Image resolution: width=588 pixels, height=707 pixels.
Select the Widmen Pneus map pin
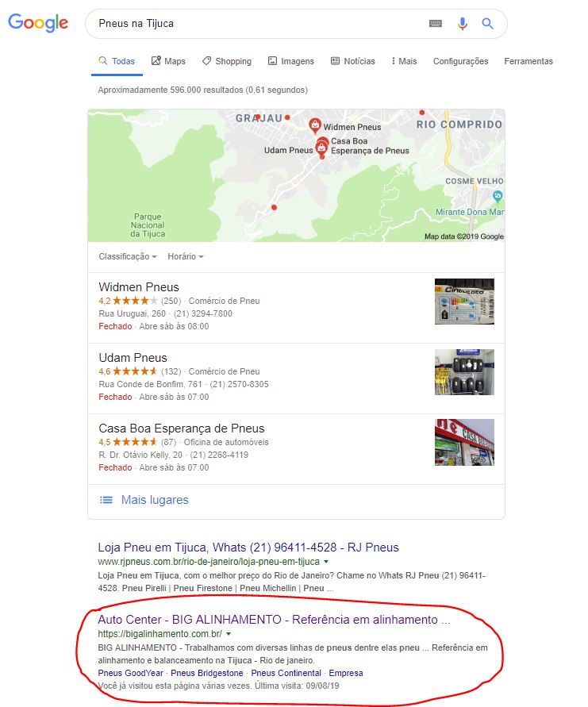click(x=315, y=125)
